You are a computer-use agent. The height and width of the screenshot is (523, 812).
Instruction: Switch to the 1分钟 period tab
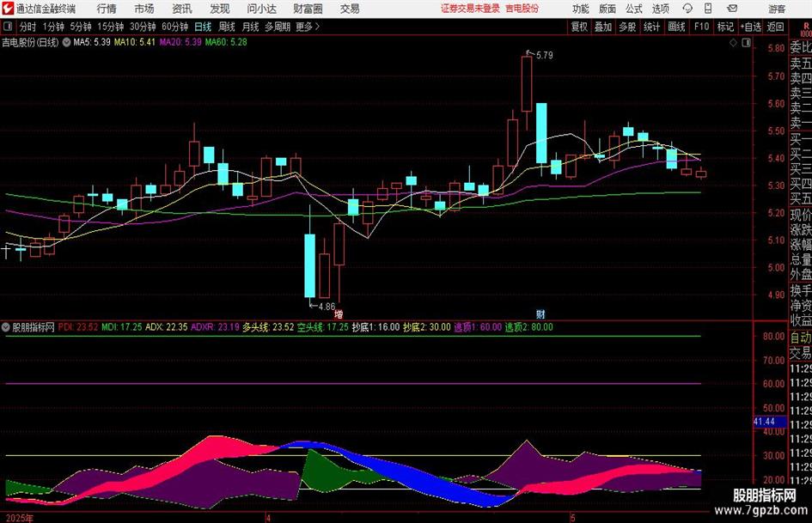[x=53, y=27]
